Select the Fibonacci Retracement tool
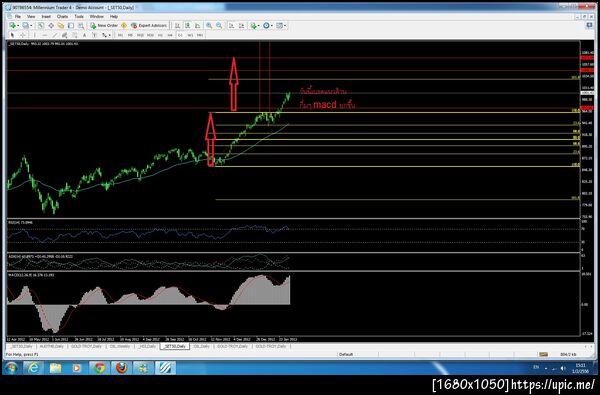 pos(74,35)
